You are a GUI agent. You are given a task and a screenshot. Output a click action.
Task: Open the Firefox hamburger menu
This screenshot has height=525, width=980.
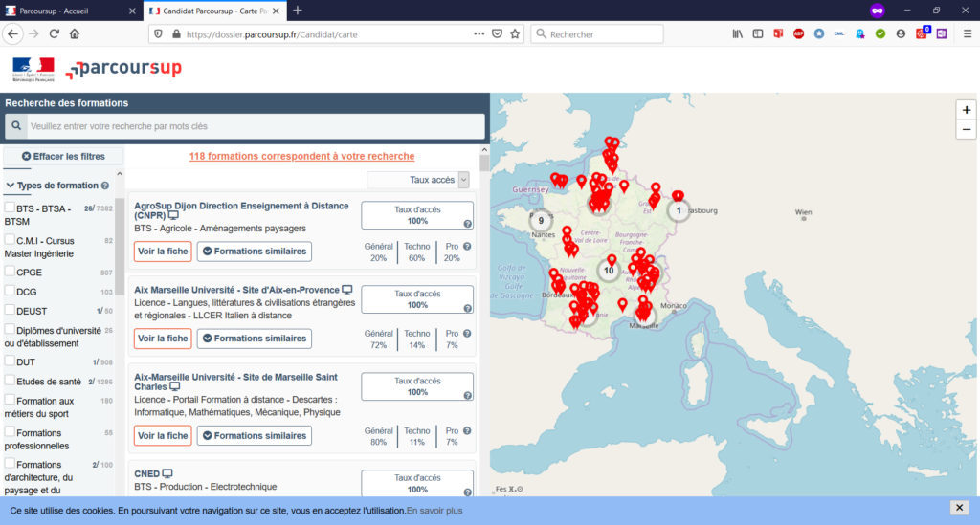pos(967,34)
